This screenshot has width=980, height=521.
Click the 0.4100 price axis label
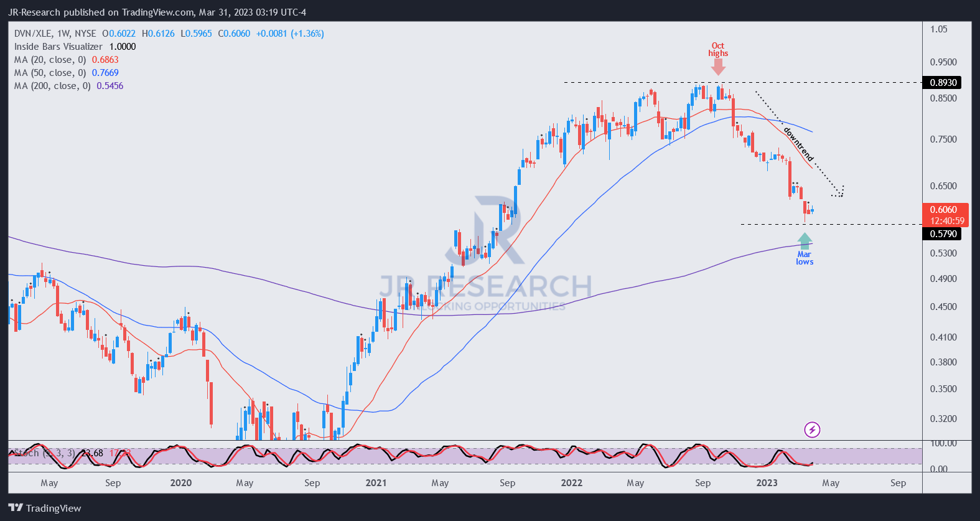pos(943,337)
